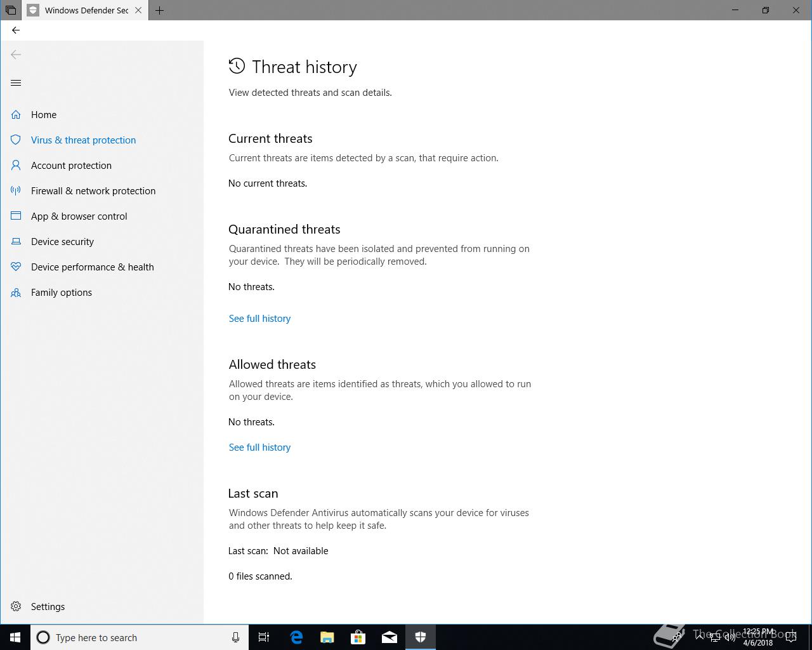
Task: Click the Family options people icon
Action: coord(16,293)
